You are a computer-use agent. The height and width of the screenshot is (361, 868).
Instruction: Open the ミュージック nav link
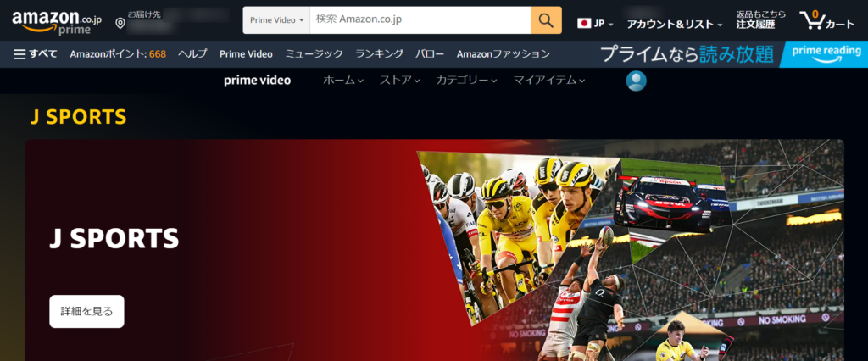pyautogui.click(x=314, y=53)
